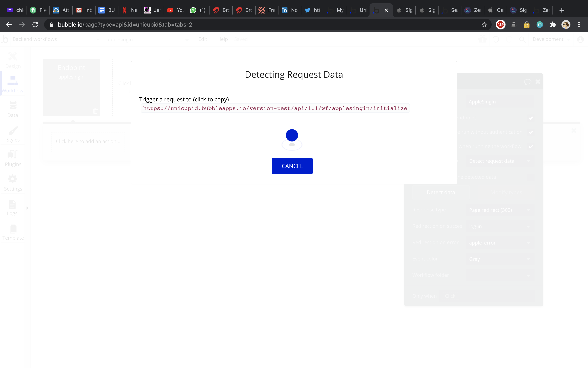The width and height of the screenshot is (588, 368).
Task: Open the Event color Gray dropdown
Action: coord(500,259)
